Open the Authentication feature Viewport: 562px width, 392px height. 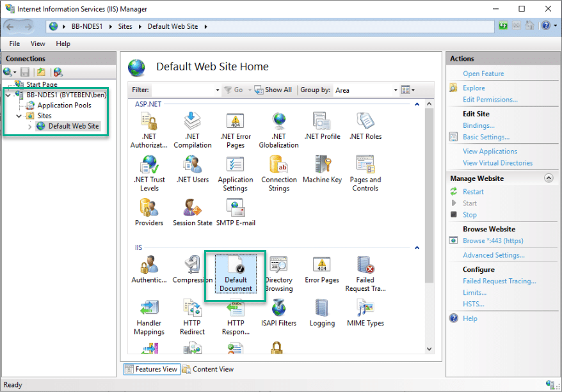(149, 269)
